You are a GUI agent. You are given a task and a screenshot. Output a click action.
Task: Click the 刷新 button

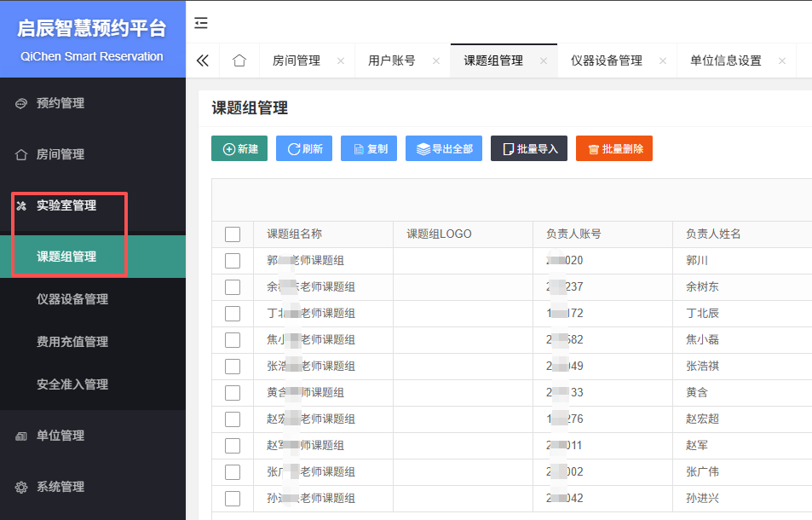pyautogui.click(x=304, y=148)
